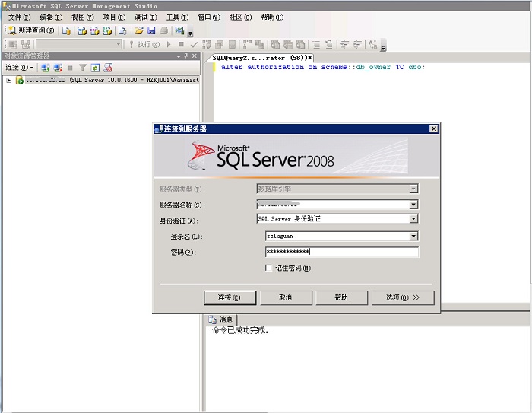This screenshot has width=532, height=413.
Task: Click the Decrease Indent icon
Action: click(x=345, y=44)
